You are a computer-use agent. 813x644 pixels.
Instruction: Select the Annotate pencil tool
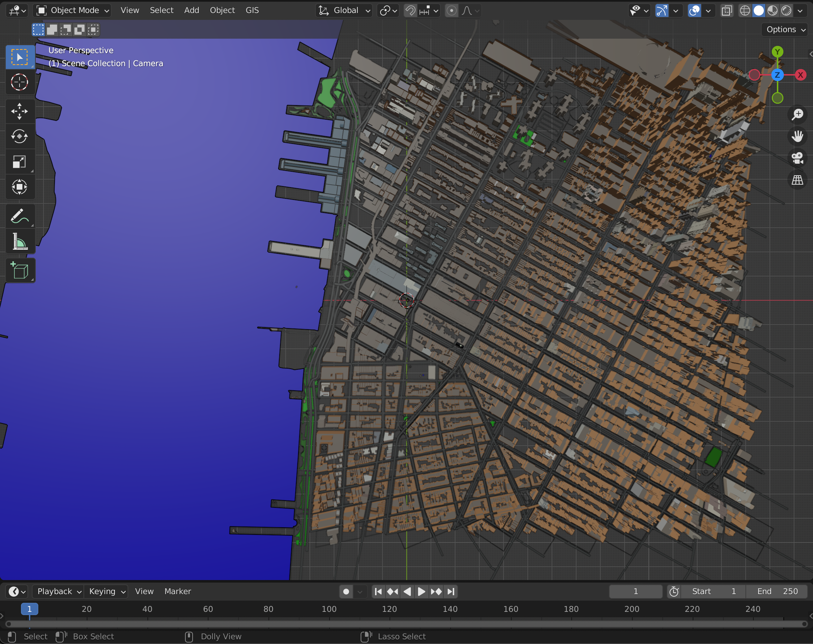20,216
